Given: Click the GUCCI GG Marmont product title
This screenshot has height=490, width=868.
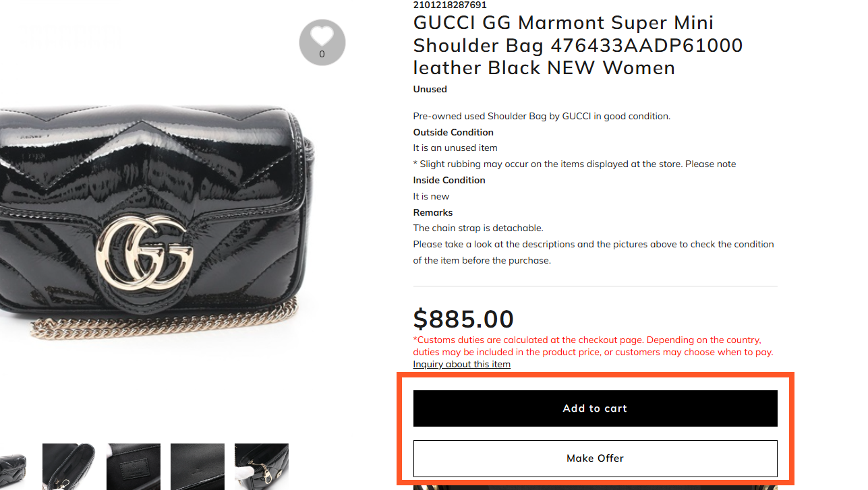Looking at the screenshot, I should (577, 44).
